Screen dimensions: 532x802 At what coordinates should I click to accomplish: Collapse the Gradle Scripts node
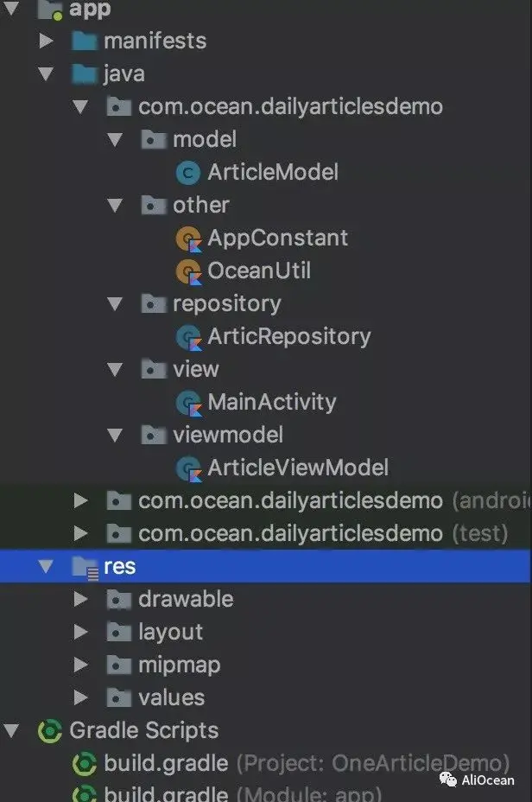click(x=12, y=731)
